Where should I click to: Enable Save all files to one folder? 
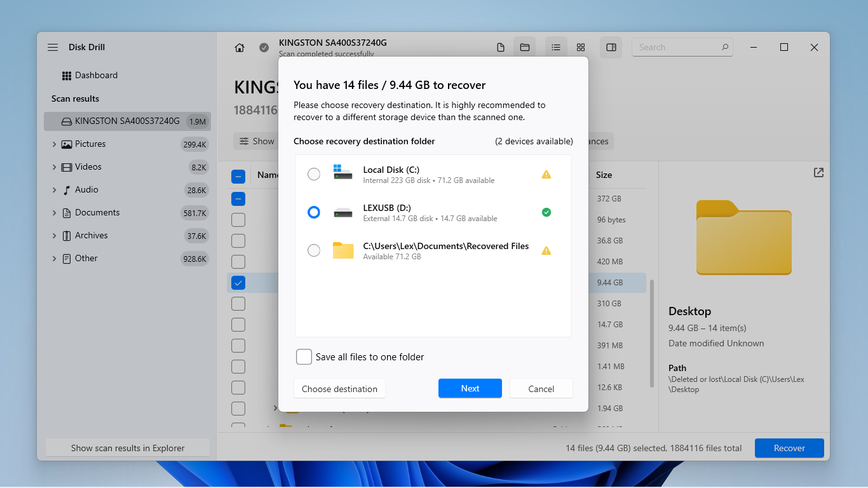click(304, 356)
